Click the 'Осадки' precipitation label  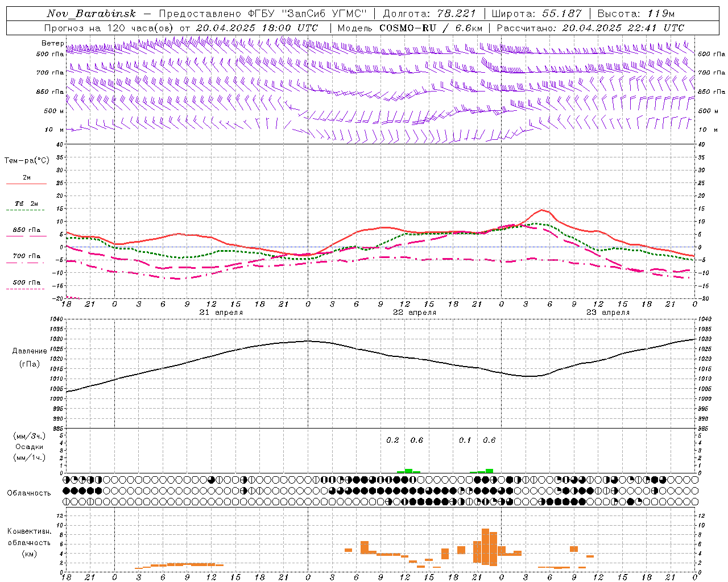click(x=30, y=447)
